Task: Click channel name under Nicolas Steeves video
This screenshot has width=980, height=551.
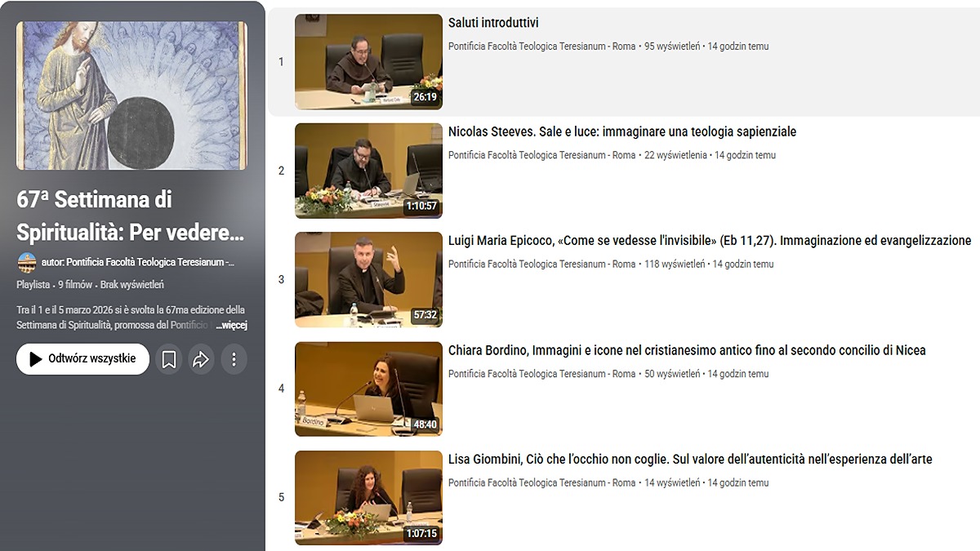Action: click(x=541, y=155)
